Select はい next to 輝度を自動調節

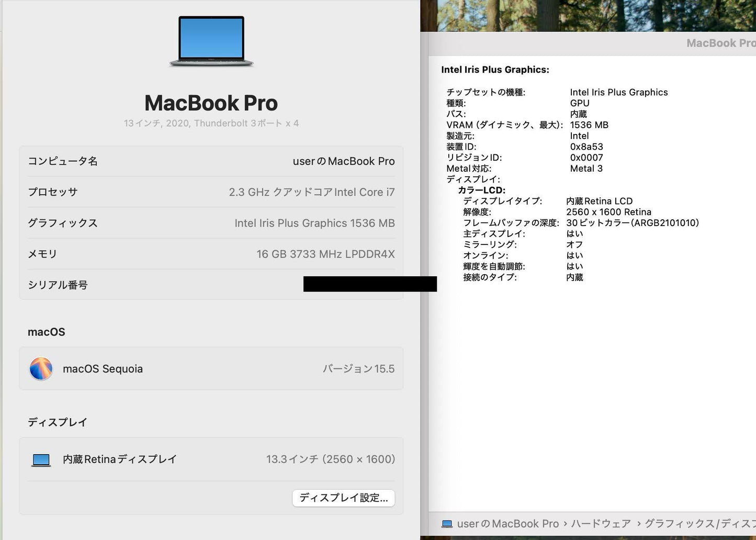pyautogui.click(x=574, y=266)
